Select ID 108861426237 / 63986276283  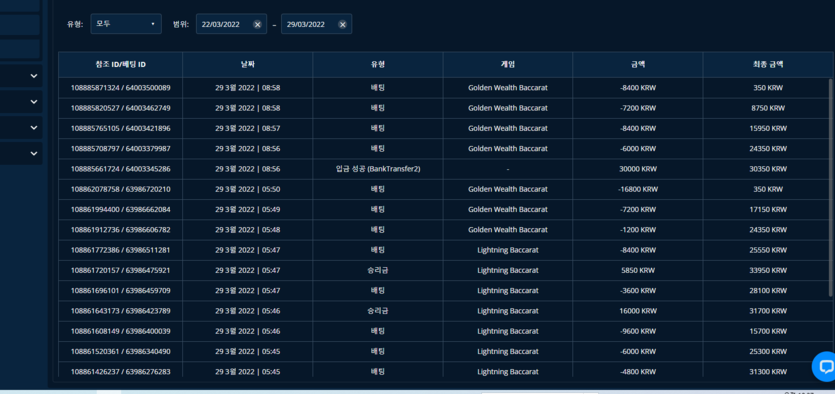(120, 372)
